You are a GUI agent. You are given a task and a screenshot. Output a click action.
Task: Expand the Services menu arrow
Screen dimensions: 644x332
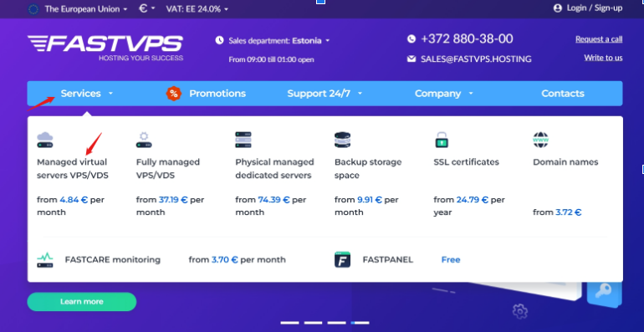[110, 94]
